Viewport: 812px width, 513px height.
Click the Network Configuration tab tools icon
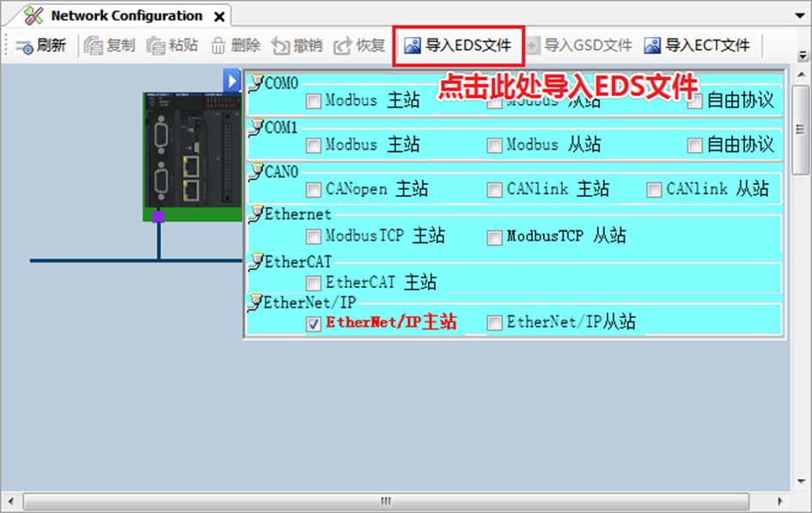click(34, 15)
